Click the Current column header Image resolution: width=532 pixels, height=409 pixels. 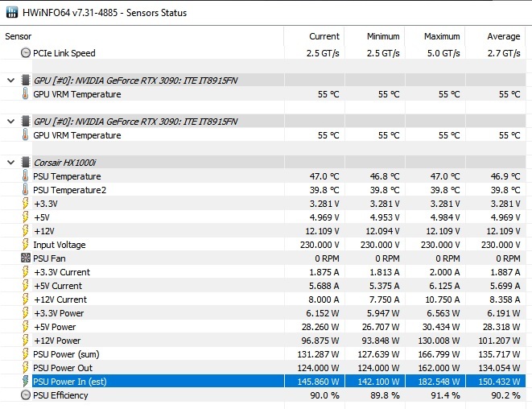324,36
